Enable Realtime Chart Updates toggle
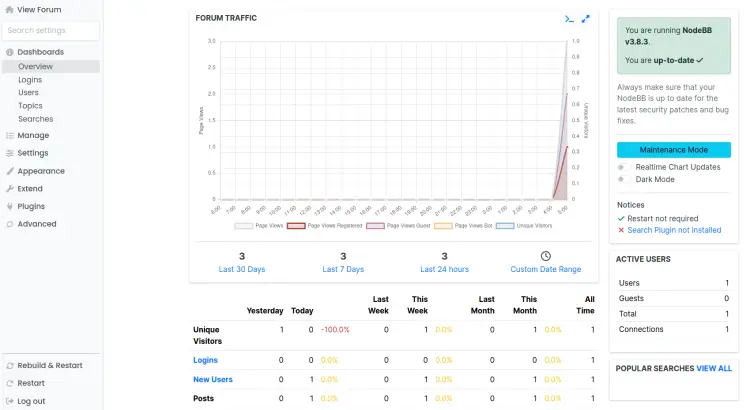This screenshot has width=750, height=410. coord(622,167)
